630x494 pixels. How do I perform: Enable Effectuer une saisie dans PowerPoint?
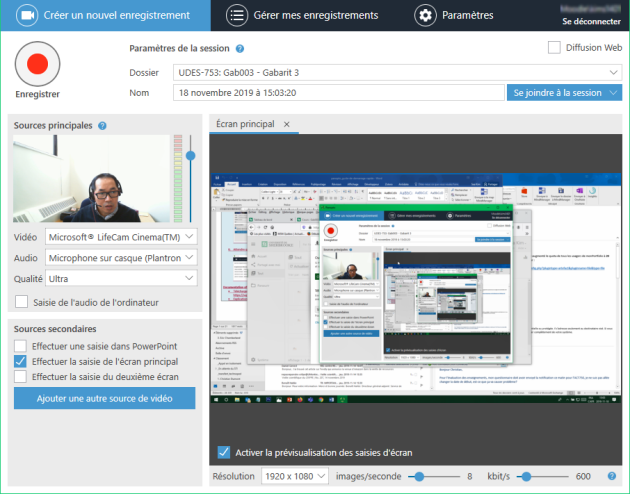[x=22, y=346]
